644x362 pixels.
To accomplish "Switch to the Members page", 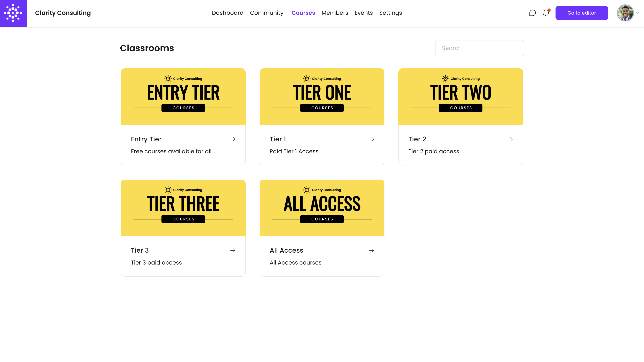I will tap(335, 13).
